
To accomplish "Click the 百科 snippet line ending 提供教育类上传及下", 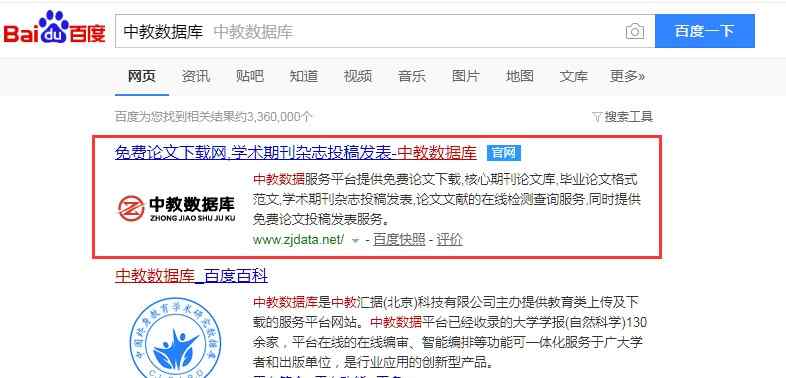I will tap(446, 302).
